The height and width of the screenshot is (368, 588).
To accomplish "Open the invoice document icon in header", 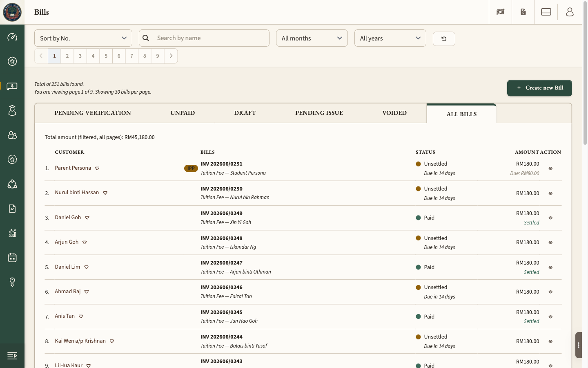I will click(523, 12).
